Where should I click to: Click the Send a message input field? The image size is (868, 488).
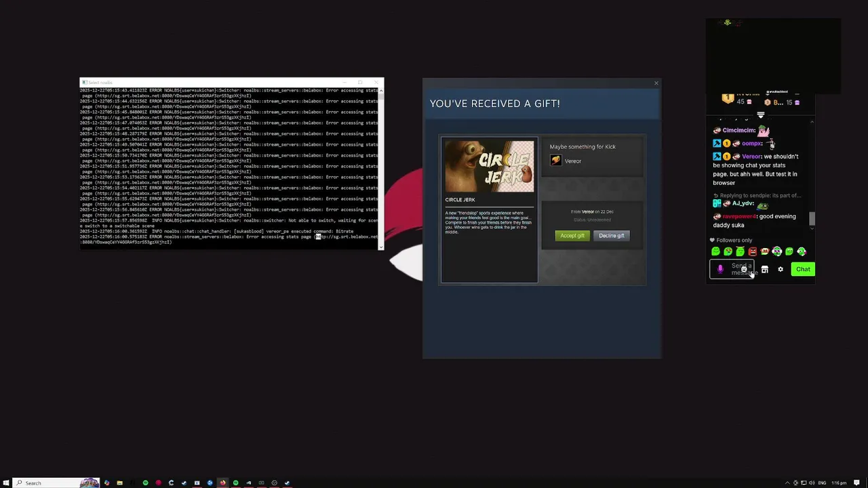732,269
